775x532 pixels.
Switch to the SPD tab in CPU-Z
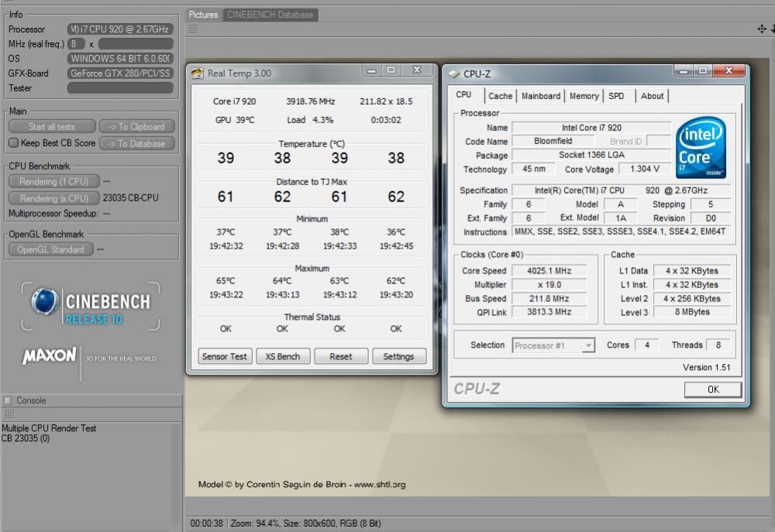[616, 96]
